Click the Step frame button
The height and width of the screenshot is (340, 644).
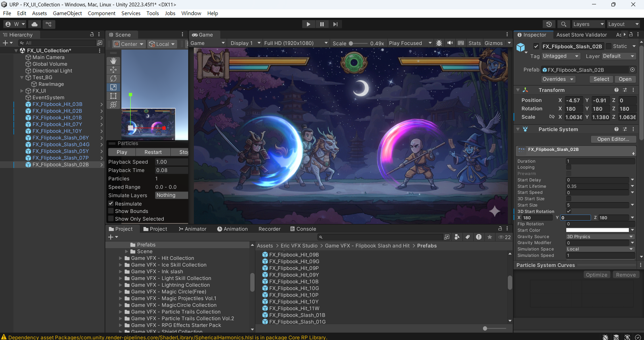(x=335, y=24)
